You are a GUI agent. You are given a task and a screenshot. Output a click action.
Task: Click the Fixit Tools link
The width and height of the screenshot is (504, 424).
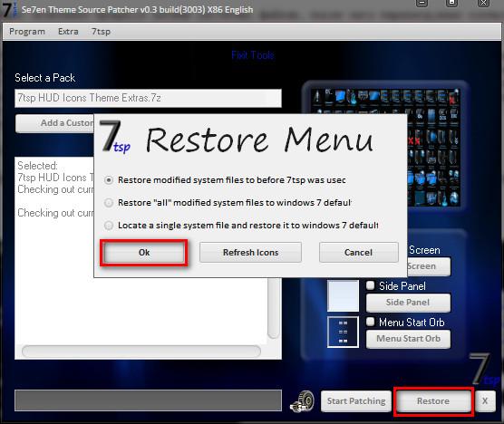(x=253, y=55)
